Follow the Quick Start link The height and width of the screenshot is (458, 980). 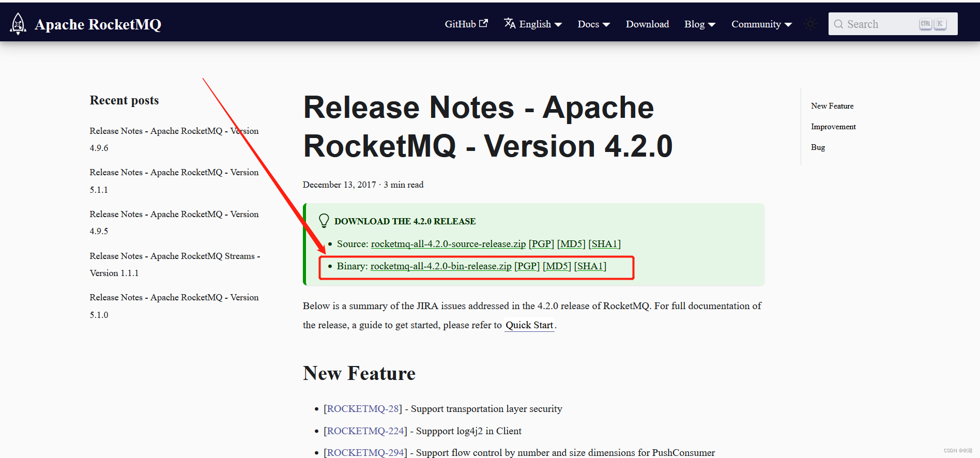(529, 325)
